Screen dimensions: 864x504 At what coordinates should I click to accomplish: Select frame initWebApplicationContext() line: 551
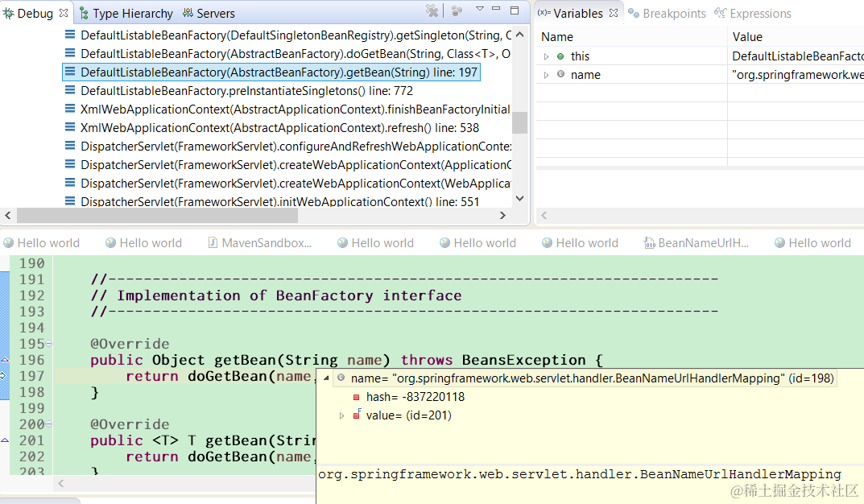[x=279, y=201]
